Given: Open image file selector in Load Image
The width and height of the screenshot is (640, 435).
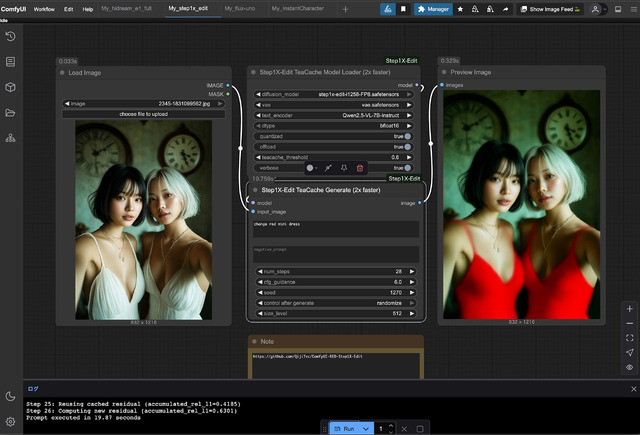Looking at the screenshot, I should (x=143, y=104).
